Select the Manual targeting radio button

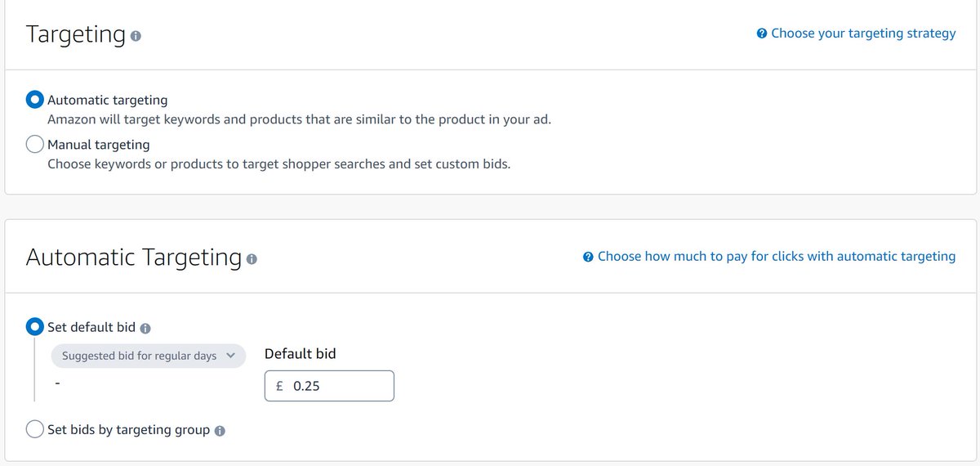(x=35, y=144)
